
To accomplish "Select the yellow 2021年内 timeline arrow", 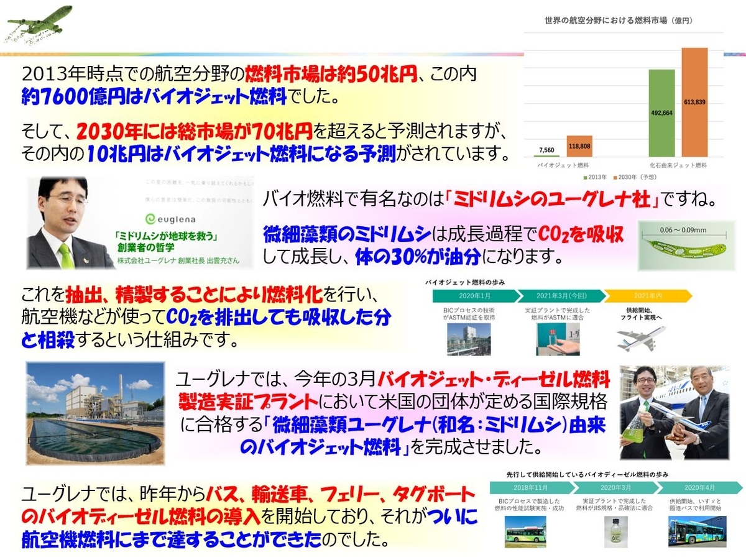I will [648, 296].
